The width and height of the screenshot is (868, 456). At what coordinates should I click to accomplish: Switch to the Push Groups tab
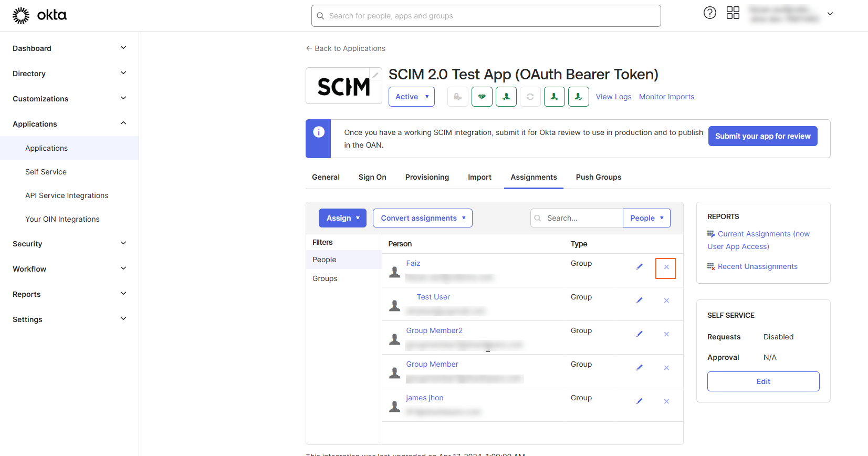[598, 177]
